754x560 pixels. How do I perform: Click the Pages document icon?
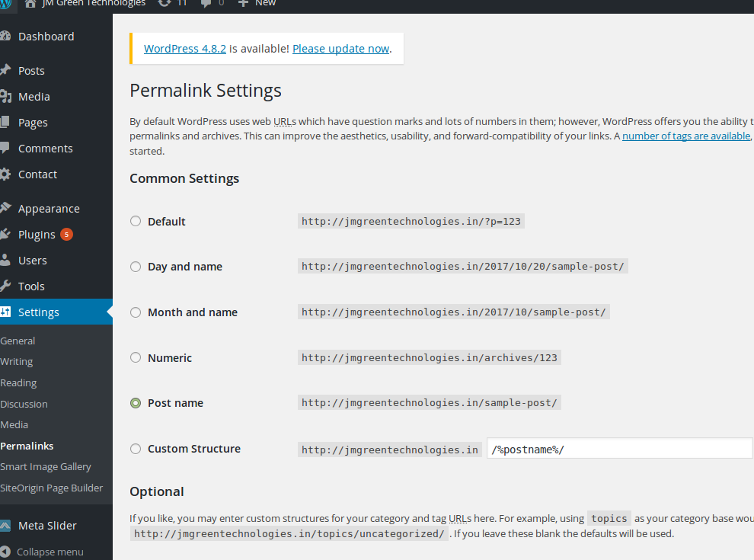coord(5,122)
